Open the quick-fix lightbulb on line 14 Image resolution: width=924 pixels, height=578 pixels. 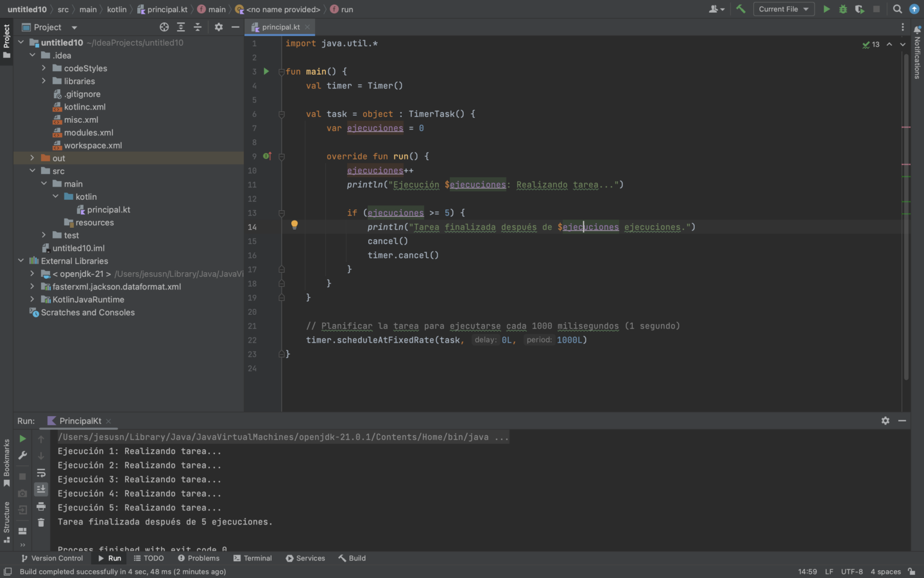tap(294, 225)
